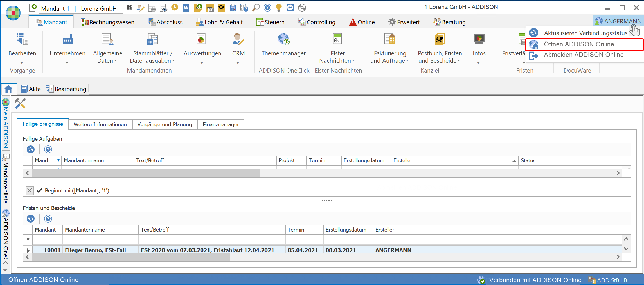
Task: Click the home icon tab
Action: [x=8, y=89]
